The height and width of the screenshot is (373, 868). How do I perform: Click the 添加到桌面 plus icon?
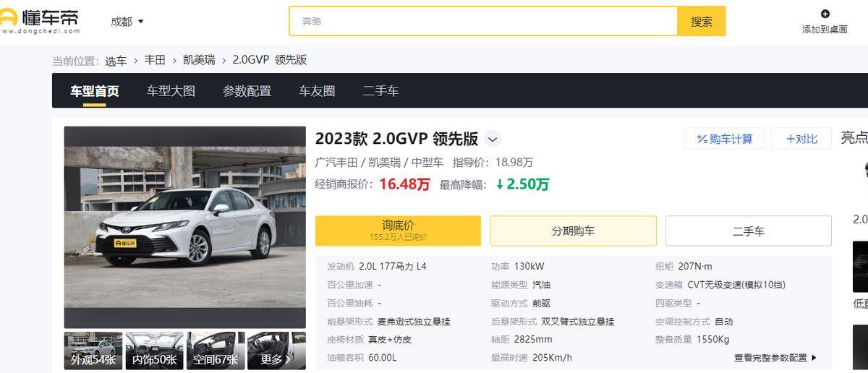pyautogui.click(x=825, y=14)
